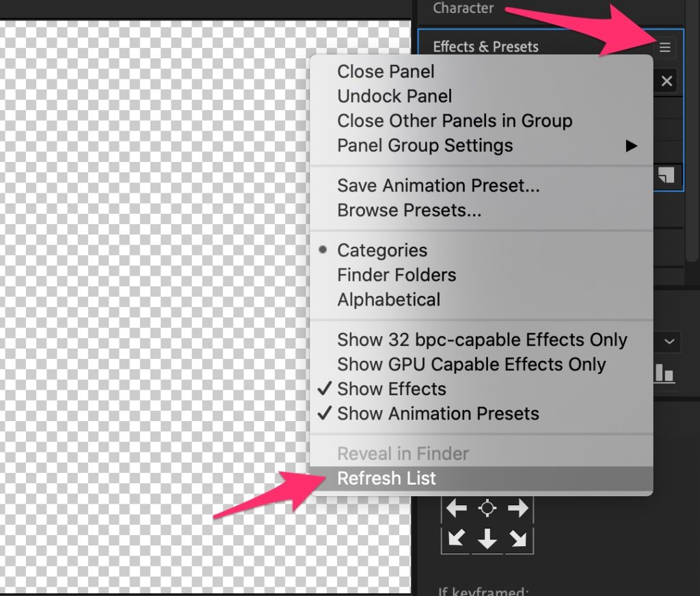
Task: Open dropdown chevron on the right panel
Action: (669, 342)
